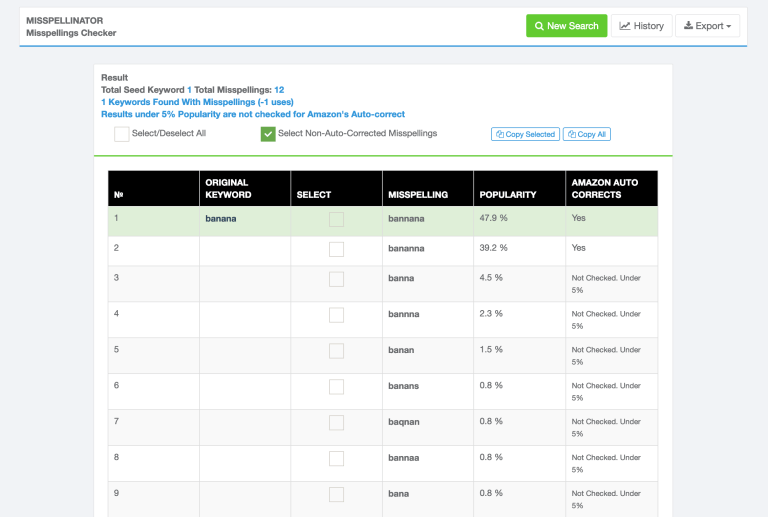Click the MISSPELLING column header
The image size is (768, 517).
(428, 188)
